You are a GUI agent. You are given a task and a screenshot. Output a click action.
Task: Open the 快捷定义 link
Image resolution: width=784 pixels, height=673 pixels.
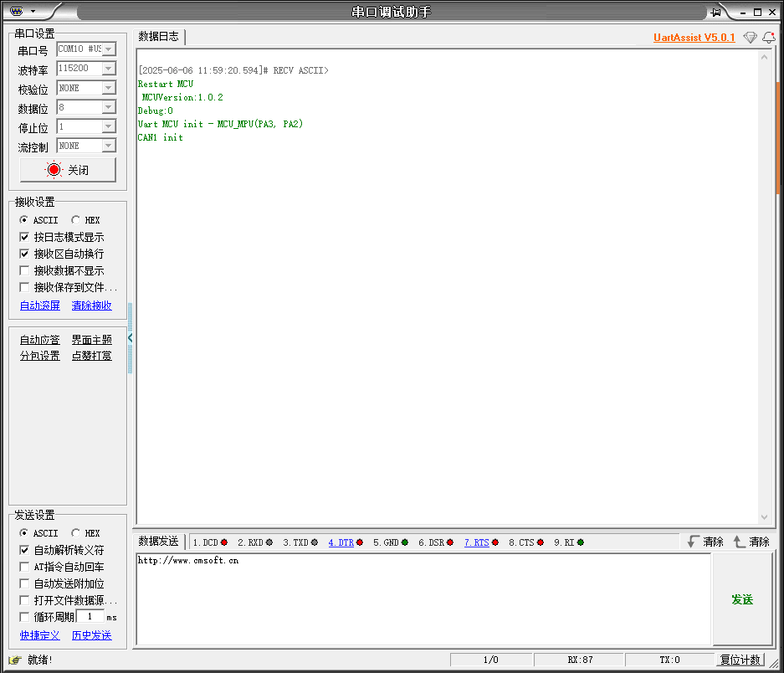pos(40,635)
